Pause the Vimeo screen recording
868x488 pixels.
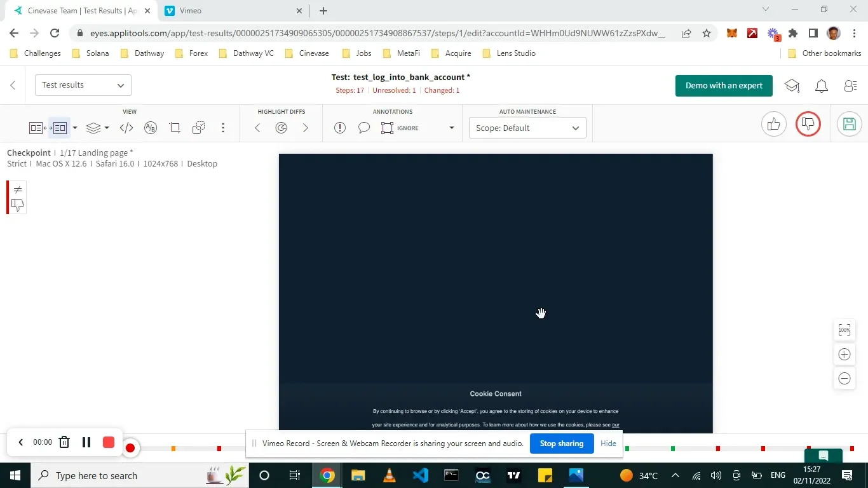(x=86, y=442)
